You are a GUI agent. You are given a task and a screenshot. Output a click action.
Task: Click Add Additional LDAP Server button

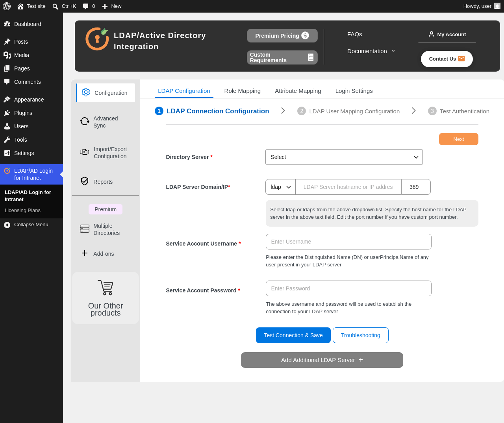click(322, 360)
